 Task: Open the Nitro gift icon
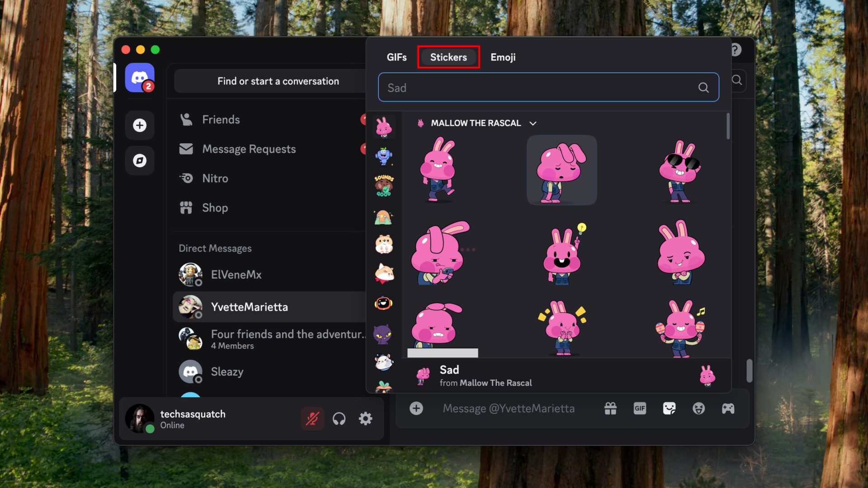click(x=610, y=408)
